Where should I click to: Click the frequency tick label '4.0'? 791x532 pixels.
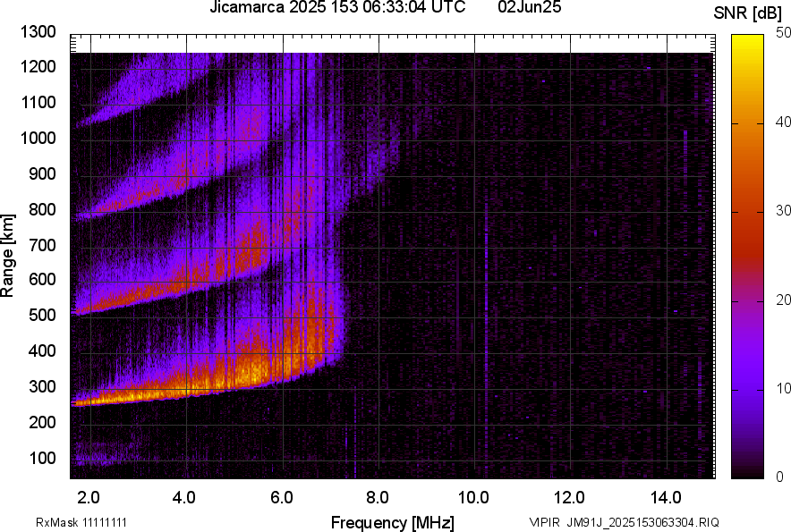[184, 498]
